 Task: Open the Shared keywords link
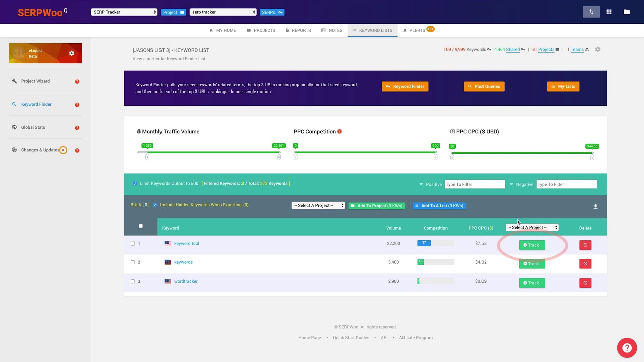tap(513, 50)
